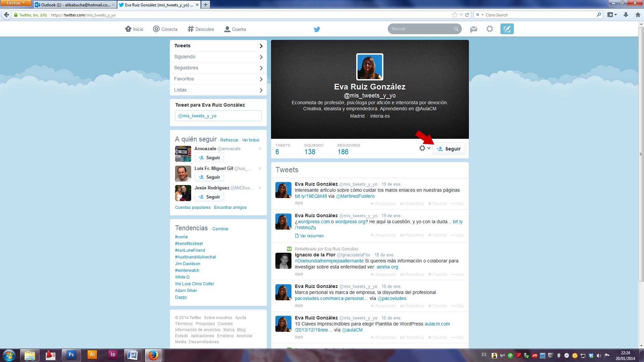Go to the Descubre navigation item

(201, 29)
